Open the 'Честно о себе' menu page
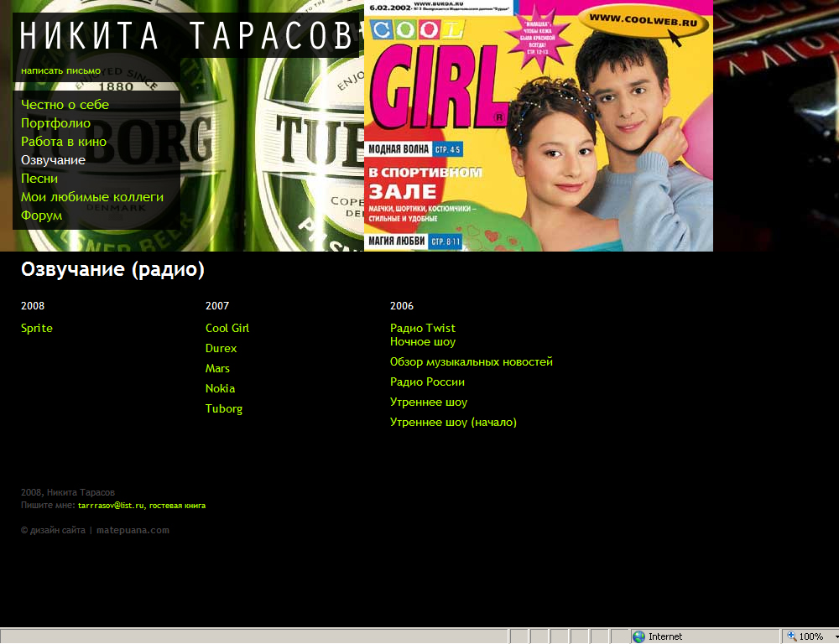 [x=65, y=105]
